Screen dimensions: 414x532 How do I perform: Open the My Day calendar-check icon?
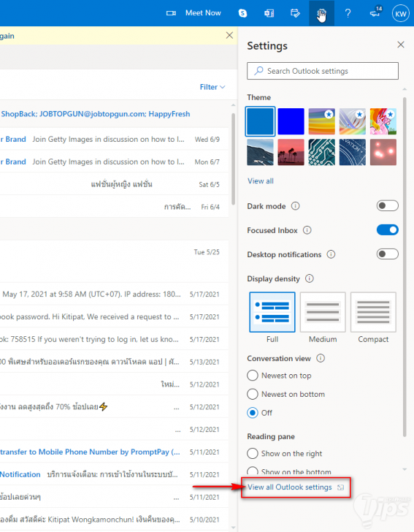click(295, 13)
